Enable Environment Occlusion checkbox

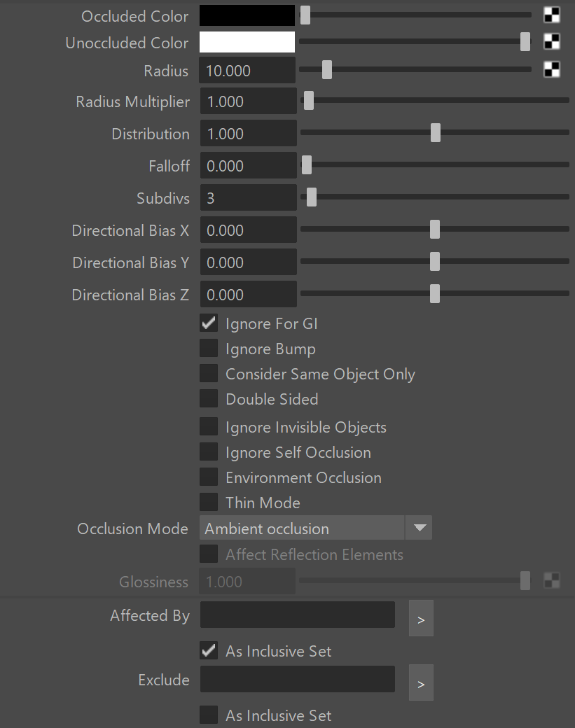click(209, 477)
